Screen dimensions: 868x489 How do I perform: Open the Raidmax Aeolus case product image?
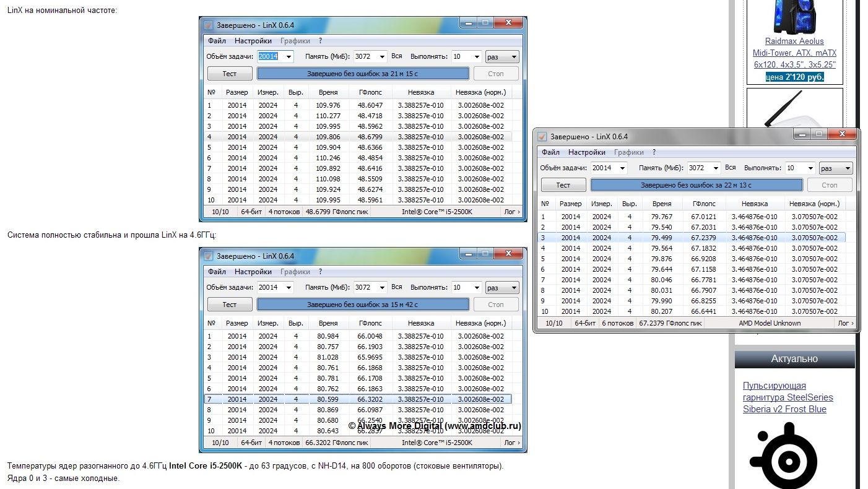pyautogui.click(x=794, y=17)
